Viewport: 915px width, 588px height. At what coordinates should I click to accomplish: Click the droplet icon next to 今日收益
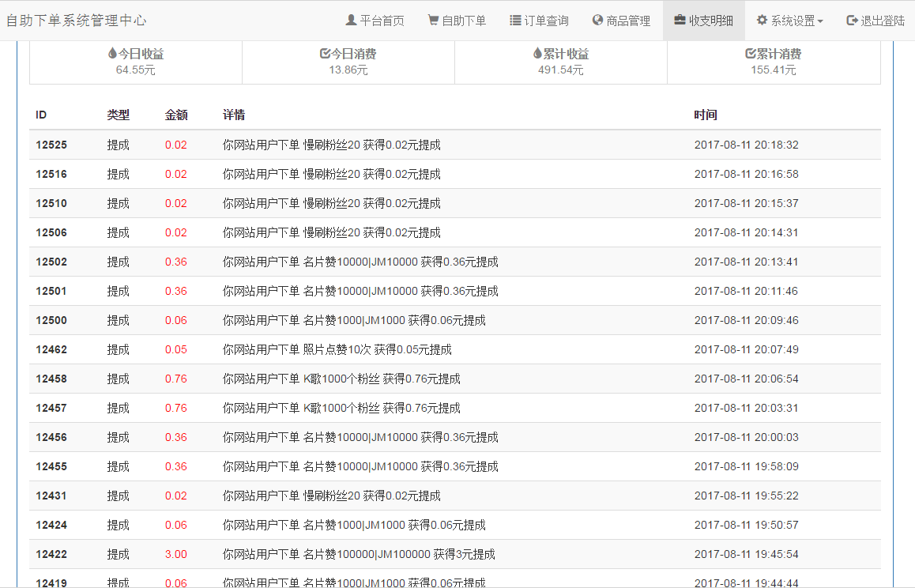tap(112, 54)
